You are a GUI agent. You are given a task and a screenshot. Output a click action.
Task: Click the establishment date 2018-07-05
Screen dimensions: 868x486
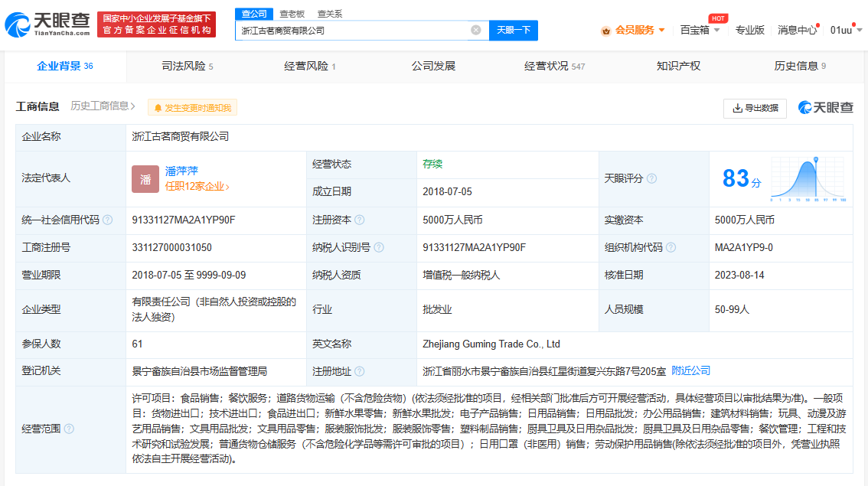pos(447,191)
